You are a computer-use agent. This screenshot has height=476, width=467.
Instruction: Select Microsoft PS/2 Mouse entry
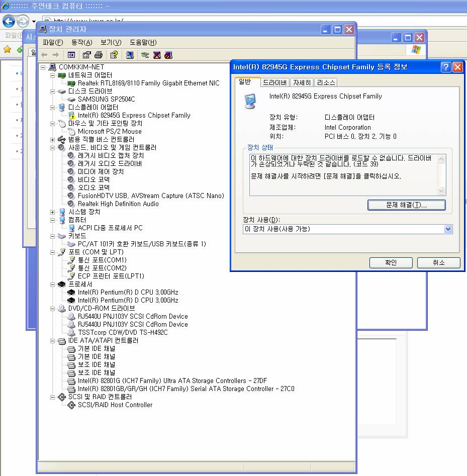pos(110,132)
